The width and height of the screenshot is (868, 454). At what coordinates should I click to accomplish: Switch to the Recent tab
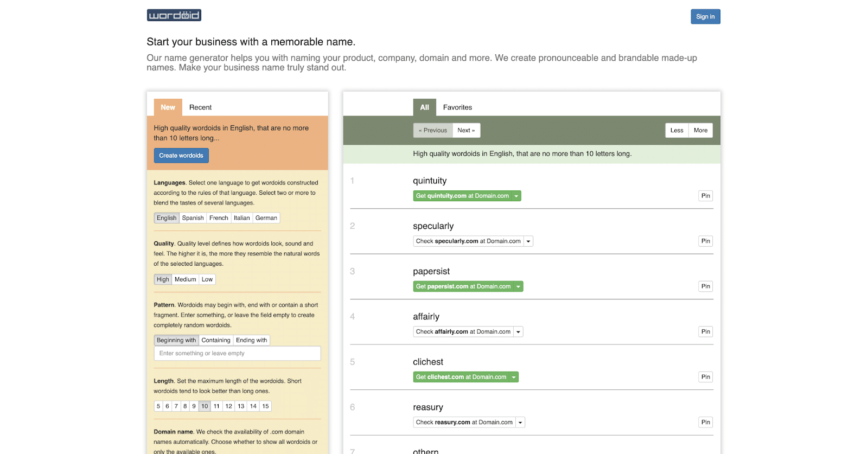pos(200,107)
